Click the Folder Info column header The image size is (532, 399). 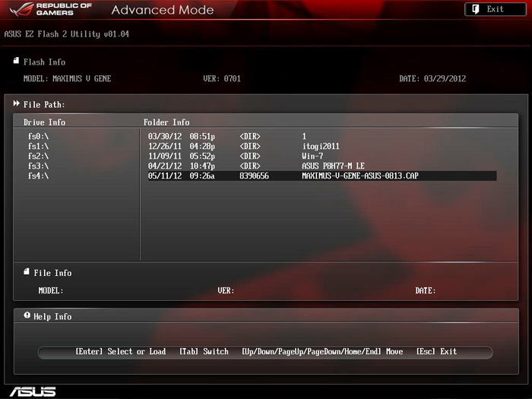(166, 122)
